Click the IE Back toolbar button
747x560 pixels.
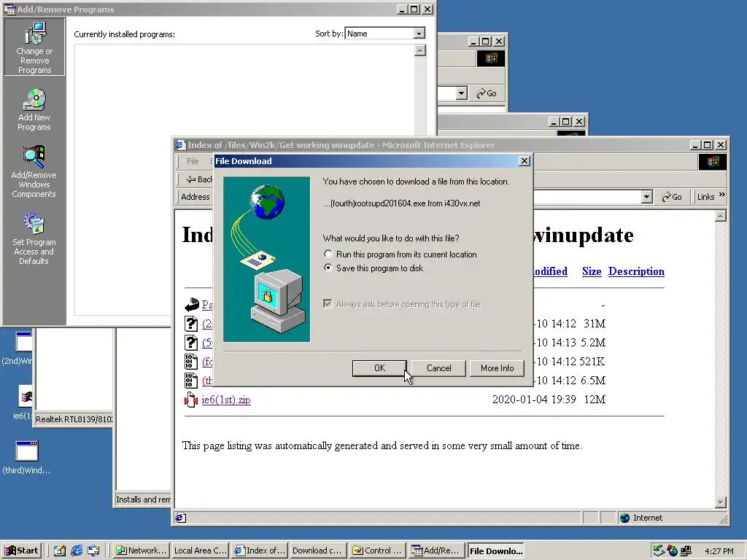coord(198,179)
